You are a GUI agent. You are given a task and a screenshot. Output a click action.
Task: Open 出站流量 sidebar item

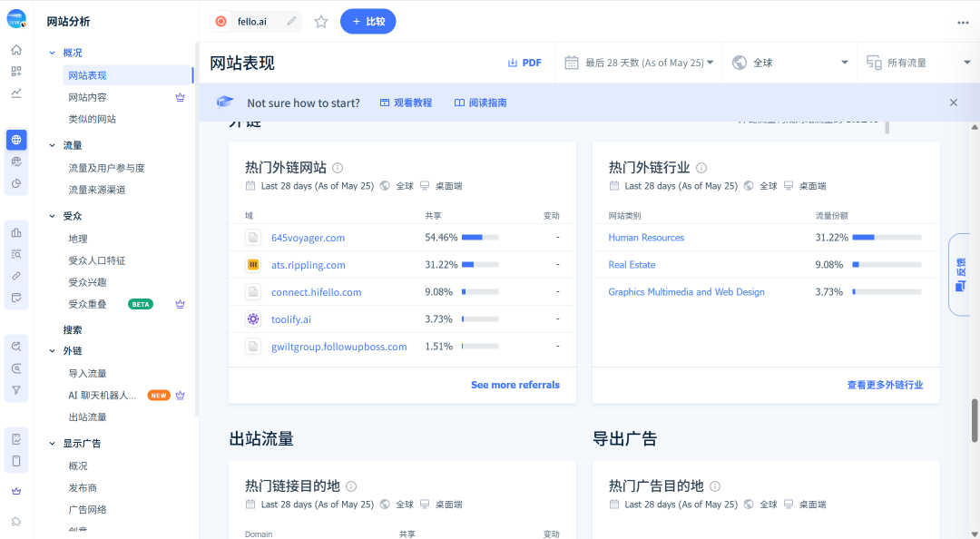87,417
